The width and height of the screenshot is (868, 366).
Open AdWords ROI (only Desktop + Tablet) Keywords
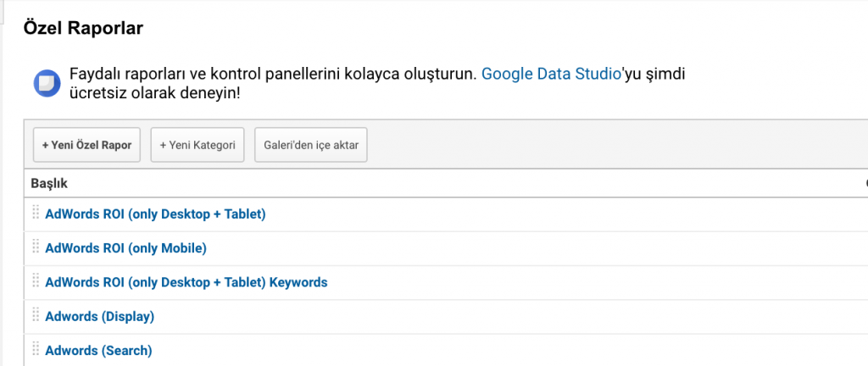coord(186,282)
